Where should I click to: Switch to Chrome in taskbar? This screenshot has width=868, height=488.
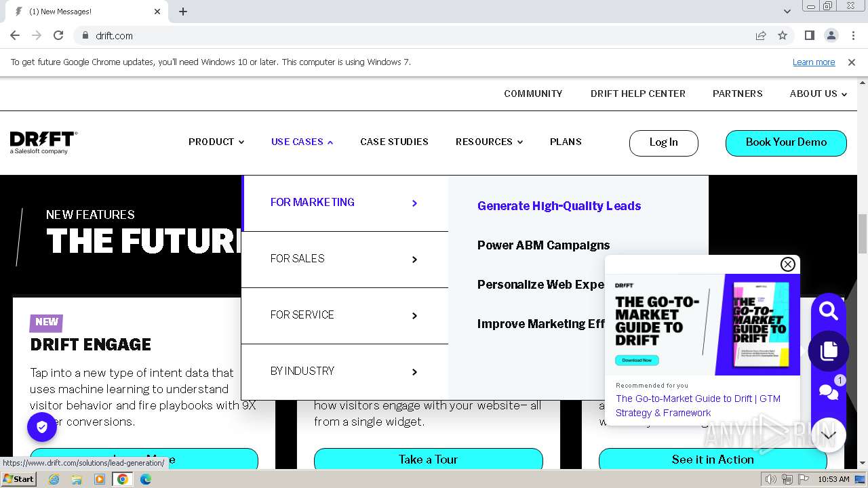(123, 479)
